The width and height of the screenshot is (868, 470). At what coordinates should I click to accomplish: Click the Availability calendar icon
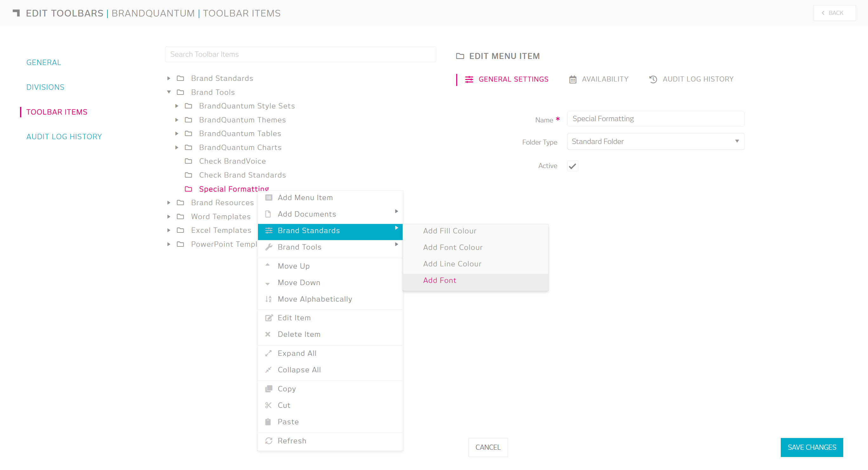pyautogui.click(x=573, y=80)
